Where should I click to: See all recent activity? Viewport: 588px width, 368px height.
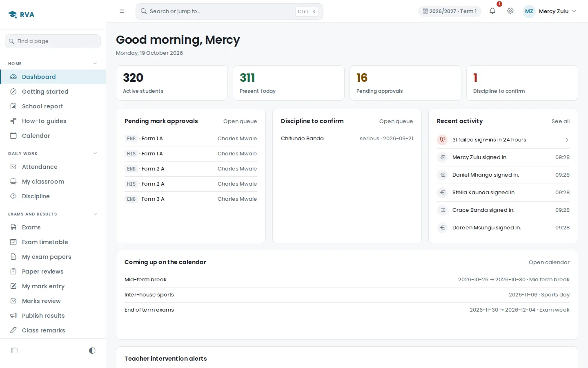pyautogui.click(x=561, y=121)
